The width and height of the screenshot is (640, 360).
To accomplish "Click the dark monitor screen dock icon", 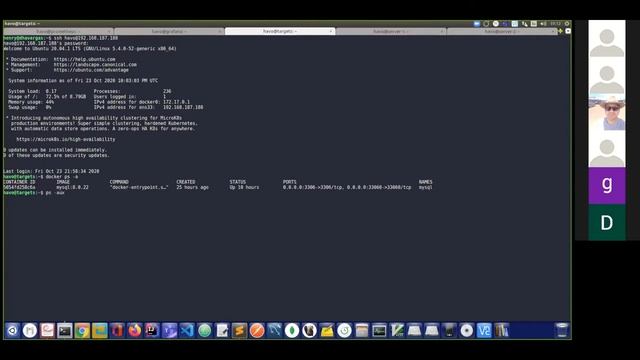I will pos(379,331).
